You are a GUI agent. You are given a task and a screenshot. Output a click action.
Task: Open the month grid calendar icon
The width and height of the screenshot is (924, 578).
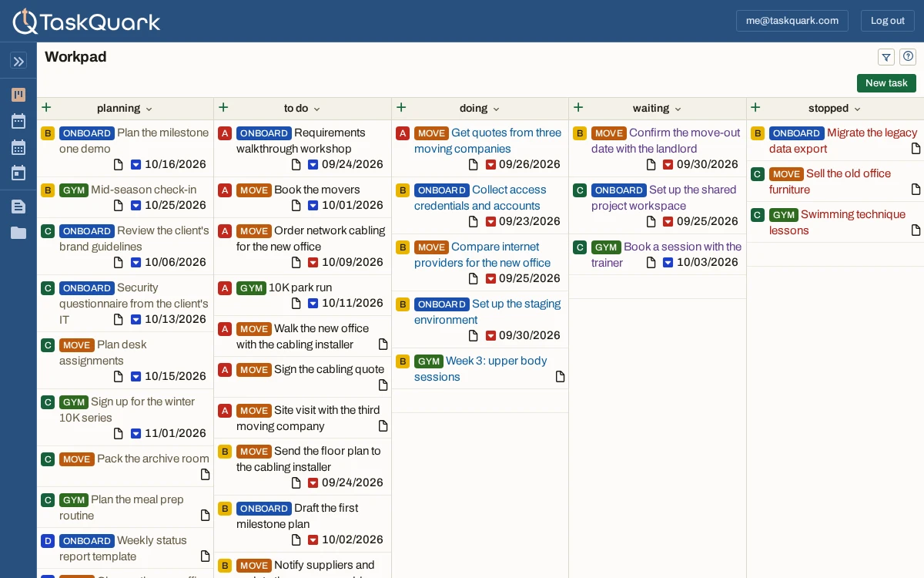[x=18, y=147]
